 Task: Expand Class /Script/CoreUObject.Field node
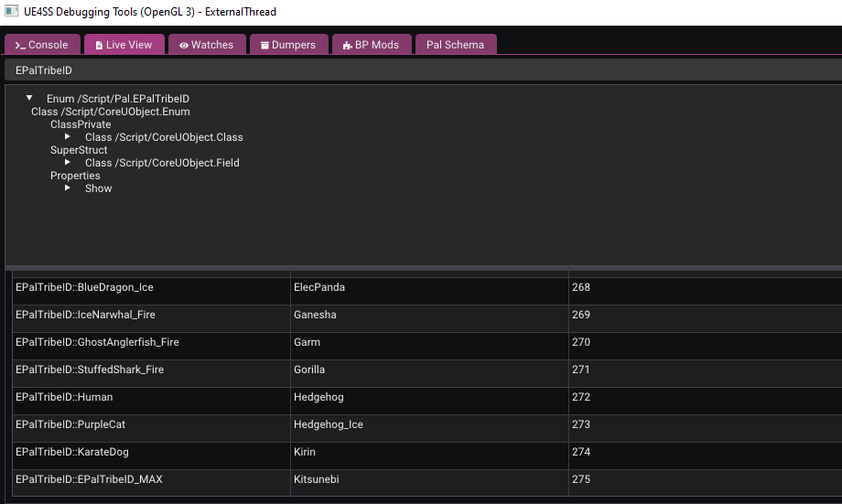(x=68, y=163)
